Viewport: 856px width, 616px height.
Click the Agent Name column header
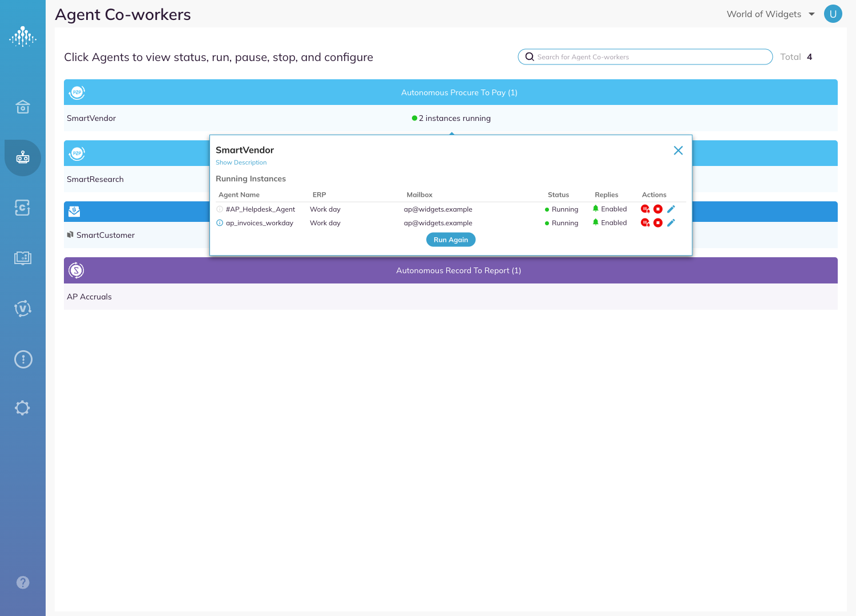point(239,195)
